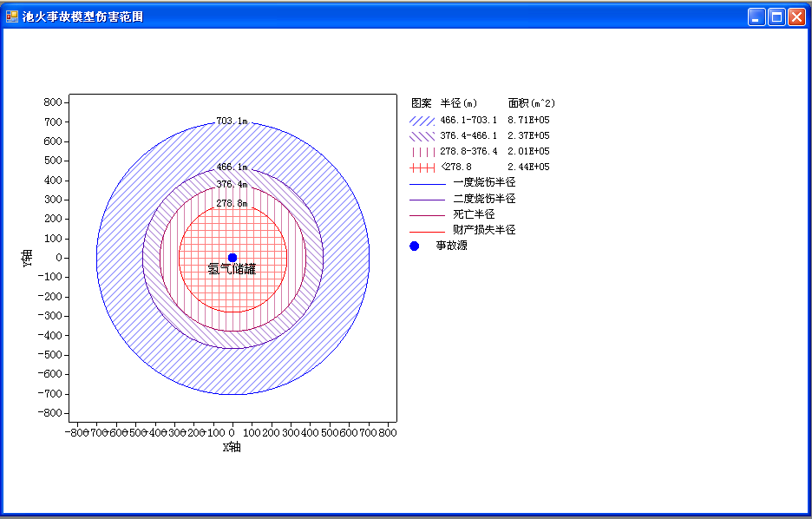The width and height of the screenshot is (812, 519).
Task: Click legend header 图案
Action: point(421,103)
